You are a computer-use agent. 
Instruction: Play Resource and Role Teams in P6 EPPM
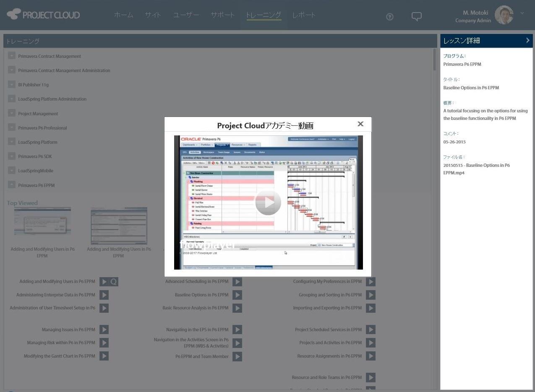(371, 378)
